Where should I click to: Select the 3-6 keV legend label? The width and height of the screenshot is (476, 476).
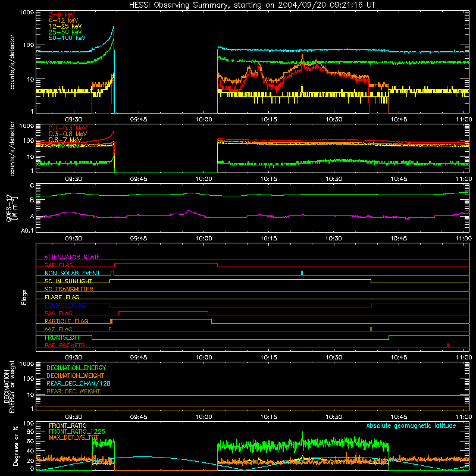point(62,14)
